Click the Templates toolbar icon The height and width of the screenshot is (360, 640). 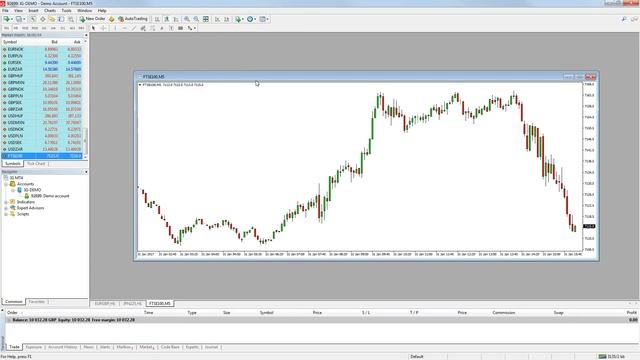262,19
